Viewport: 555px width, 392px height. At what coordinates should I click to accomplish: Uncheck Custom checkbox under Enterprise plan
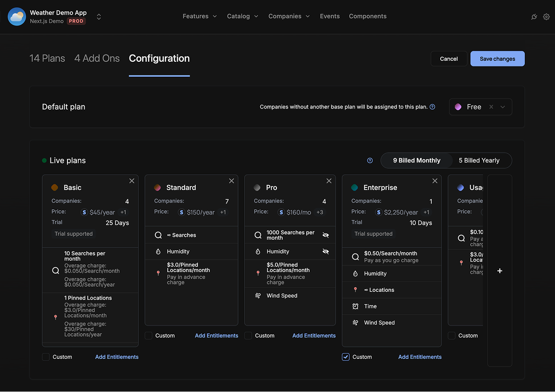tap(346, 357)
